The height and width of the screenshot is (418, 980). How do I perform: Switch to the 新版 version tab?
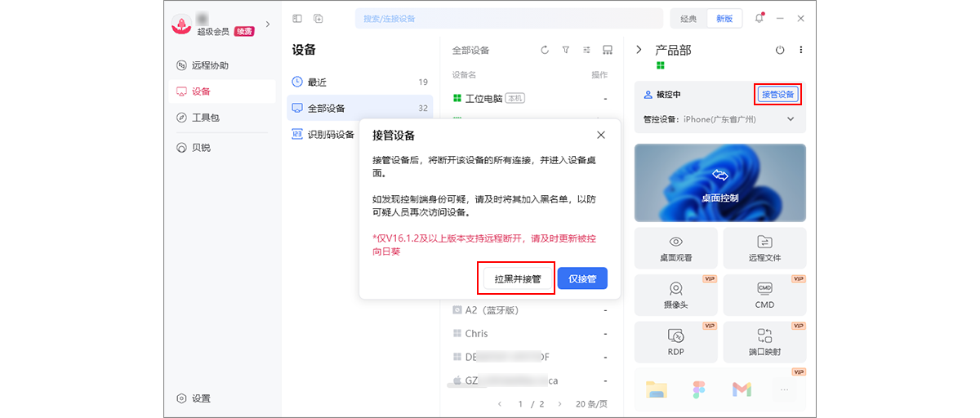click(x=725, y=18)
